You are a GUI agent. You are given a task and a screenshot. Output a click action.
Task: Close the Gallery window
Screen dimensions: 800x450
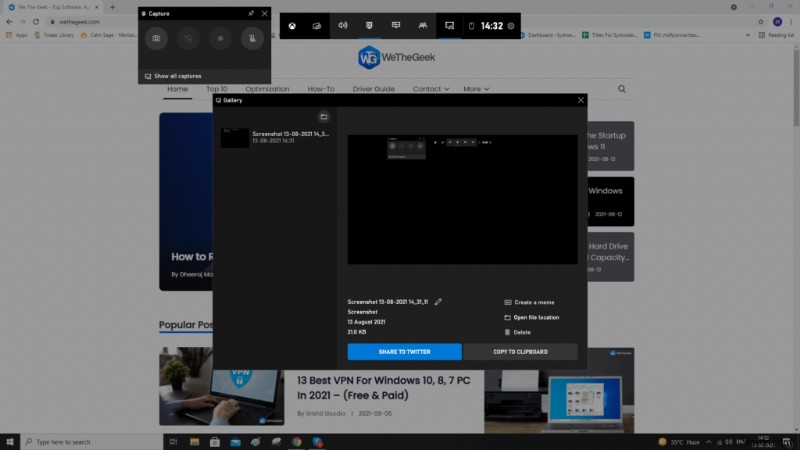click(x=581, y=100)
